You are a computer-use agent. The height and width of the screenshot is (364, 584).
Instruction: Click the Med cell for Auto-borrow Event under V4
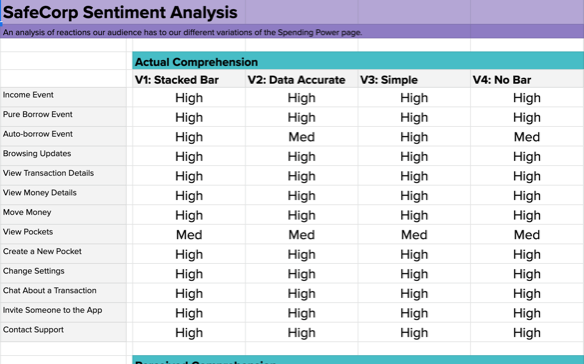coord(527,137)
